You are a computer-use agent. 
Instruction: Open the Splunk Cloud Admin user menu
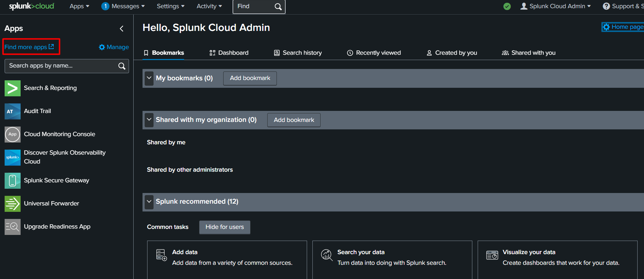pyautogui.click(x=556, y=6)
